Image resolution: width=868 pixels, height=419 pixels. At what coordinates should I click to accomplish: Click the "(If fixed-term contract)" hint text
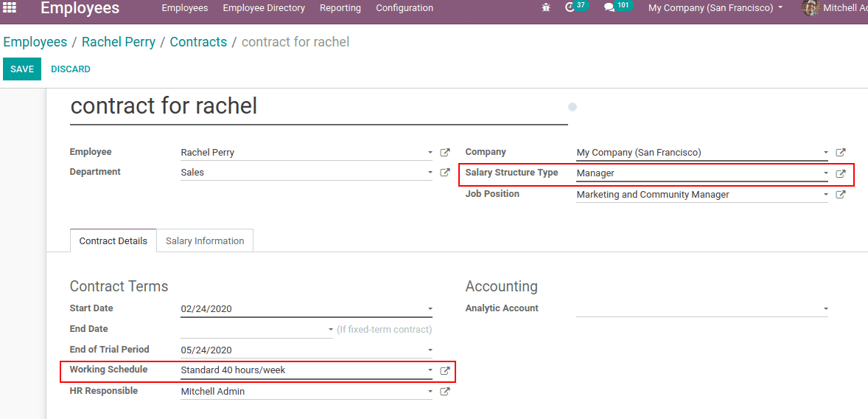(384, 329)
